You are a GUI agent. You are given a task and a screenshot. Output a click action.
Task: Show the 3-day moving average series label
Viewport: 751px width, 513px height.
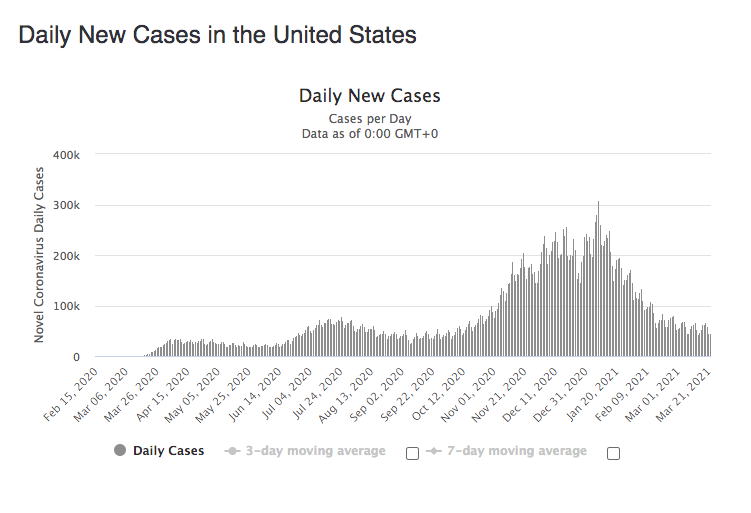click(x=316, y=451)
